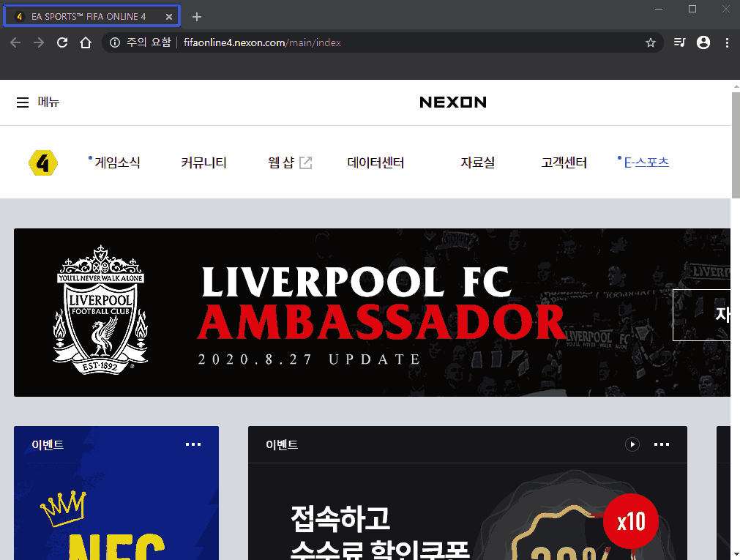This screenshot has height=560, width=740.
Task: Click the scrollbar down arrow
Action: pyautogui.click(x=736, y=556)
